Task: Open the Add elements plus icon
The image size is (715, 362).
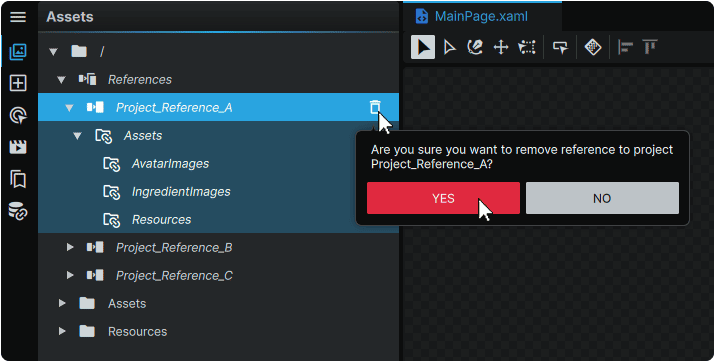Action: (18, 83)
